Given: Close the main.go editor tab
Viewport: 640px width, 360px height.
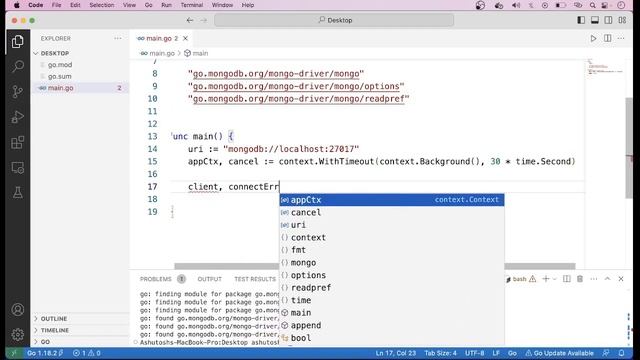Looking at the screenshot, I should click(185, 38).
